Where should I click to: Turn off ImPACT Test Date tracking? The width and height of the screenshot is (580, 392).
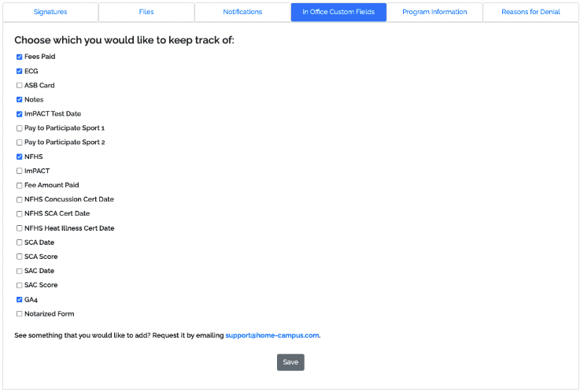tap(20, 114)
